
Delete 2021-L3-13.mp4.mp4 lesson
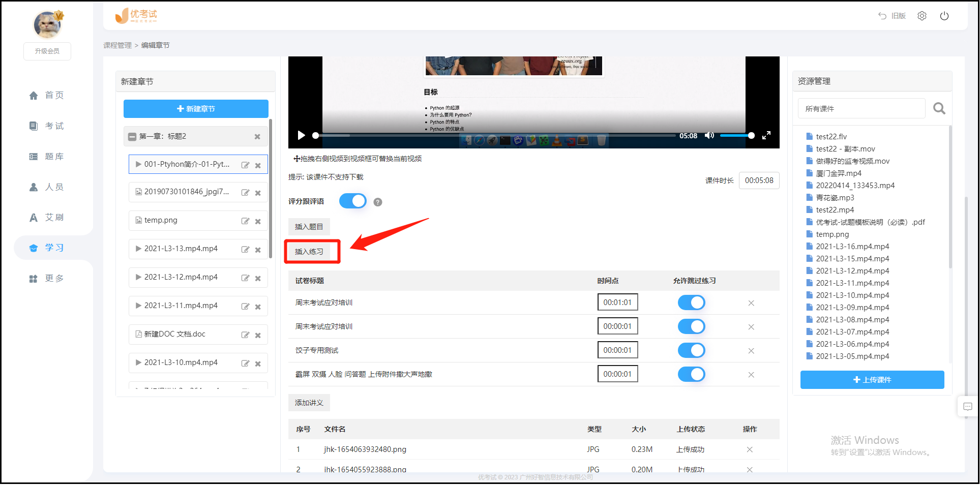(x=258, y=250)
